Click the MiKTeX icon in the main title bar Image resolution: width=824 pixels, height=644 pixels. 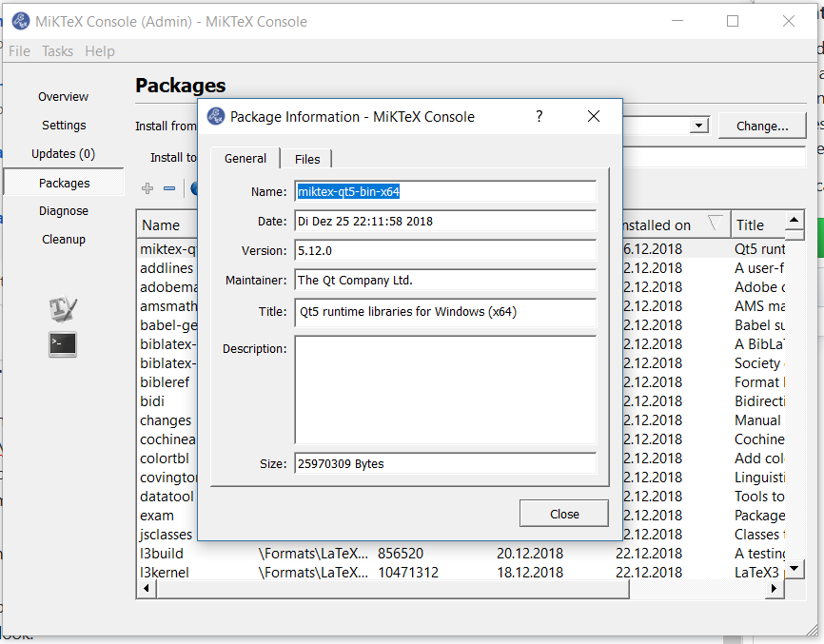(20, 20)
